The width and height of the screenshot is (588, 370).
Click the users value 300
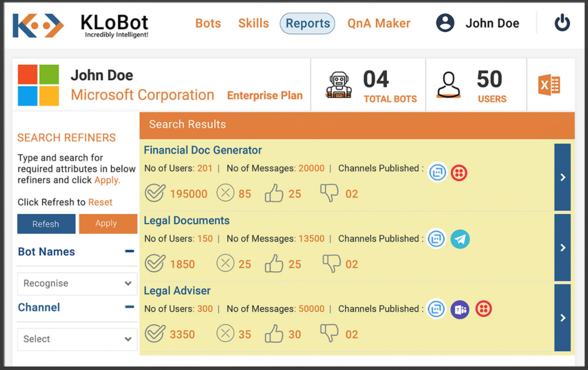[x=205, y=309]
